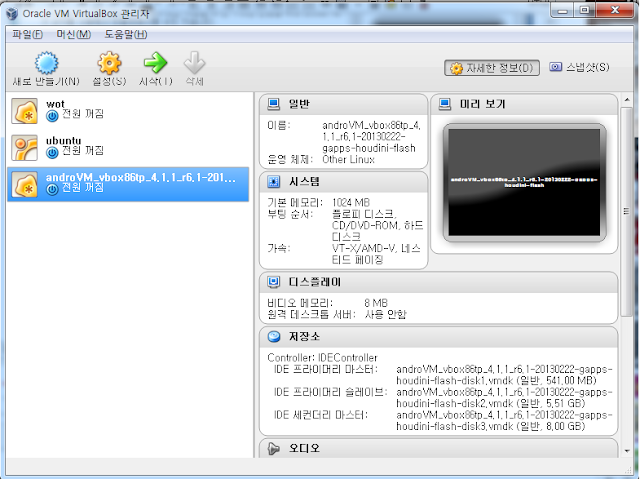Viewport: 640px width, 479px height.
Task: Select the wot virtual machine icon
Action: tap(24, 111)
